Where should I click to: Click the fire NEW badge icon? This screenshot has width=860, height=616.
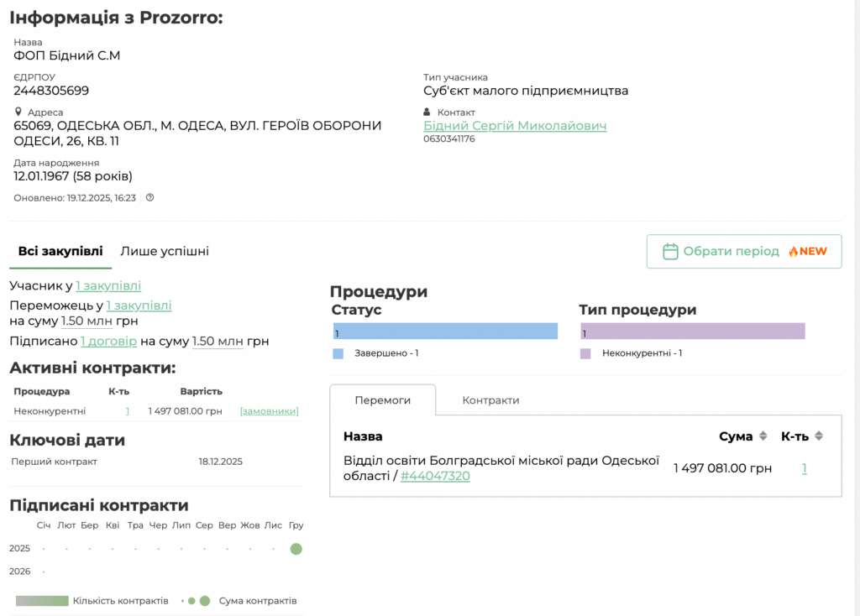pyautogui.click(x=792, y=251)
